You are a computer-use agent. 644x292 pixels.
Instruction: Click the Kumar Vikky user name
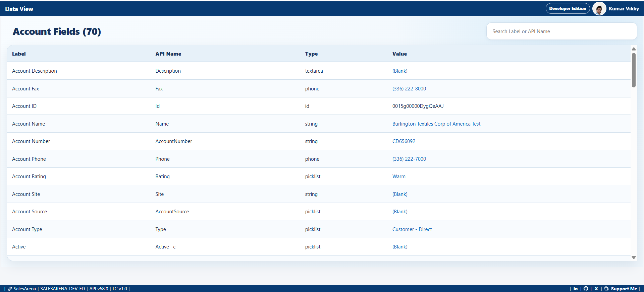click(624, 9)
